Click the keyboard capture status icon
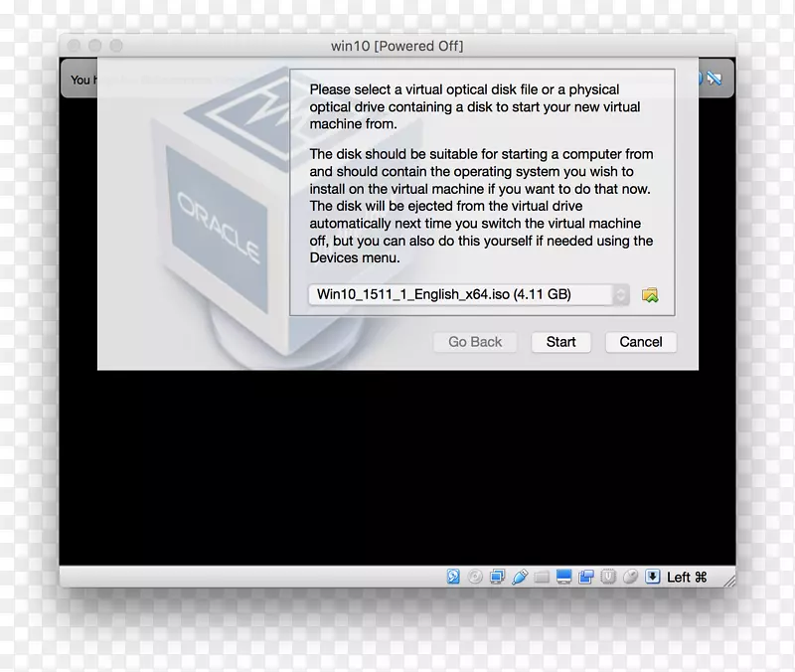The image size is (795, 672). pos(652,576)
